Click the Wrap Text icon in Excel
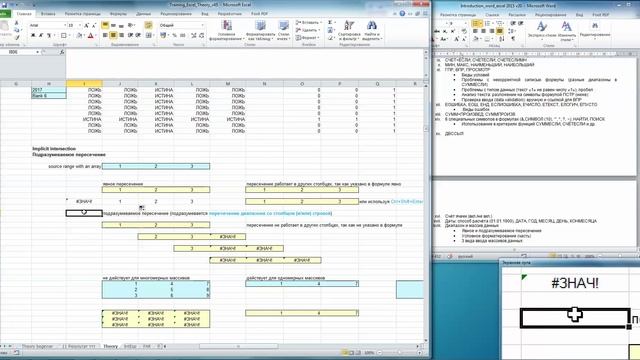The height and width of the screenshot is (360, 640). 149,25
